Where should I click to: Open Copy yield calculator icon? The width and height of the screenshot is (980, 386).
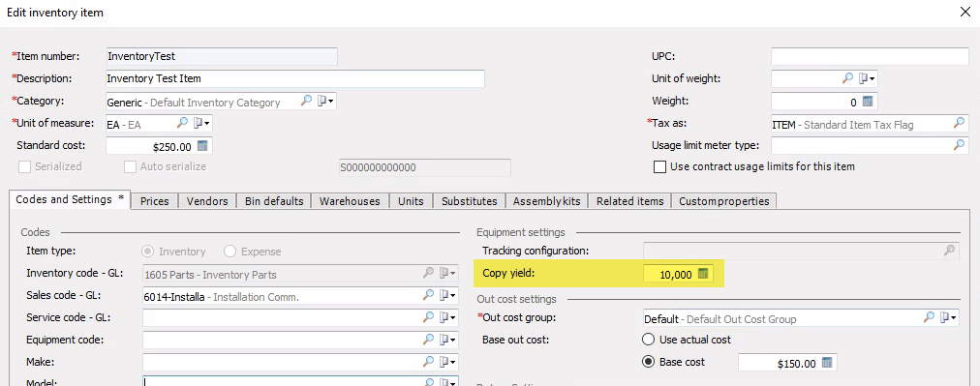[x=703, y=274]
